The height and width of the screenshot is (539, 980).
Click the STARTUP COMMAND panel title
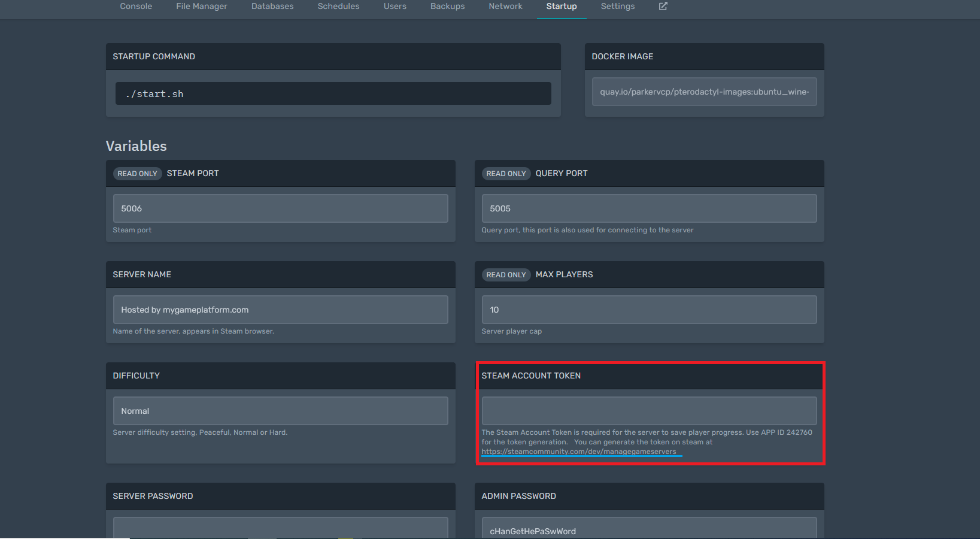tap(154, 56)
